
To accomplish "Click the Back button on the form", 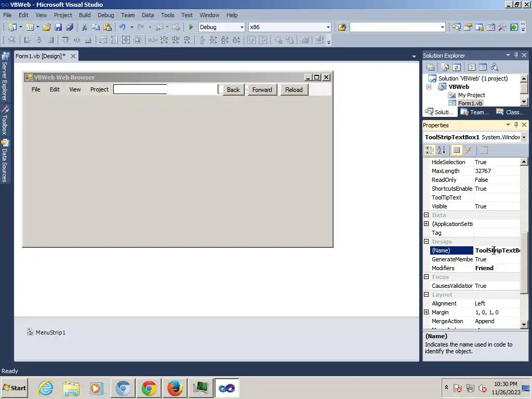I will click(x=233, y=89).
